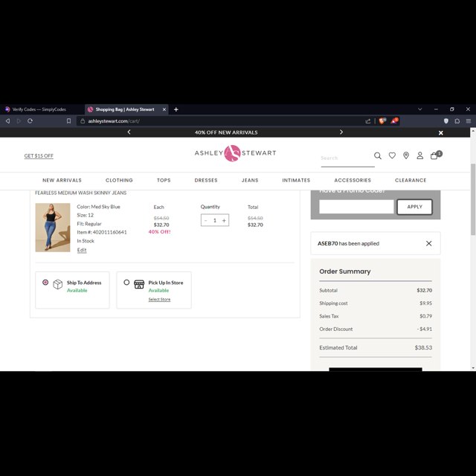Click the Order Discount -$4.91 value
Viewport: 476px width, 476px height.
425,329
